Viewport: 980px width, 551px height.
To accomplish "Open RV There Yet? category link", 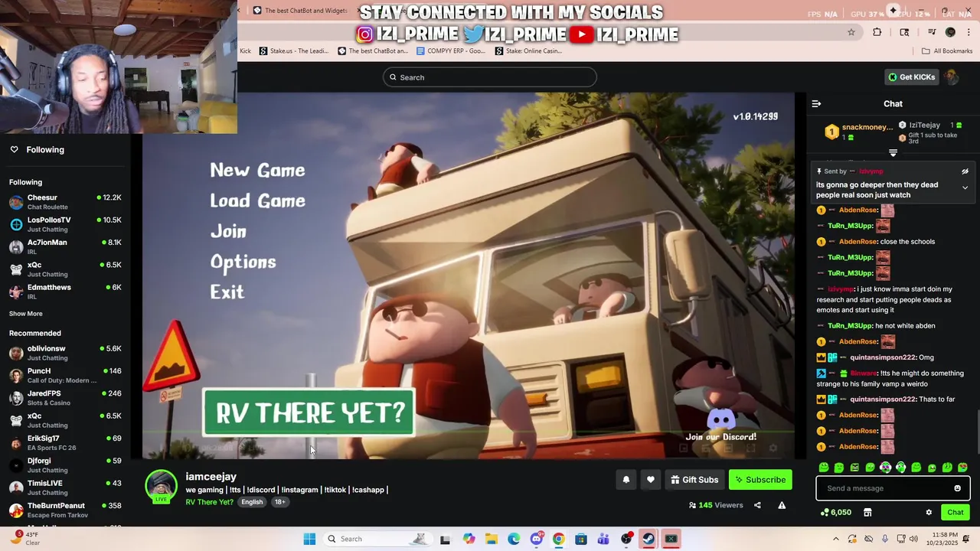I will coord(209,502).
